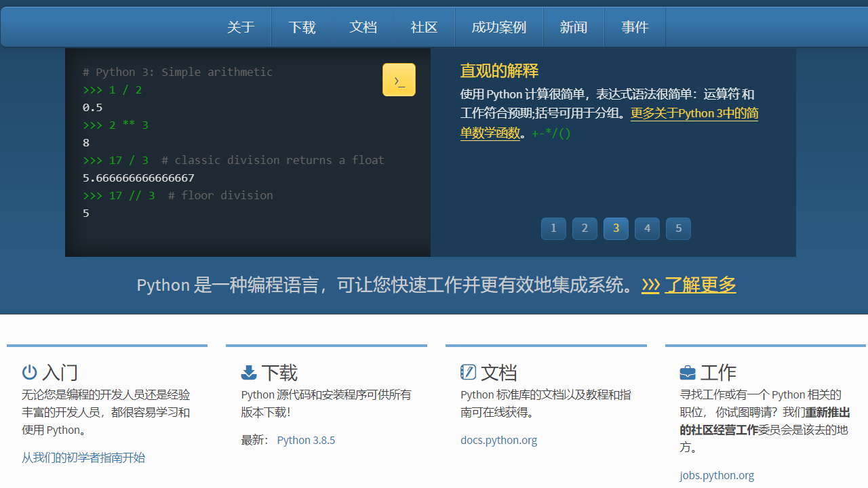
Task: Open the 成功案例 navigation menu
Action: click(x=498, y=27)
